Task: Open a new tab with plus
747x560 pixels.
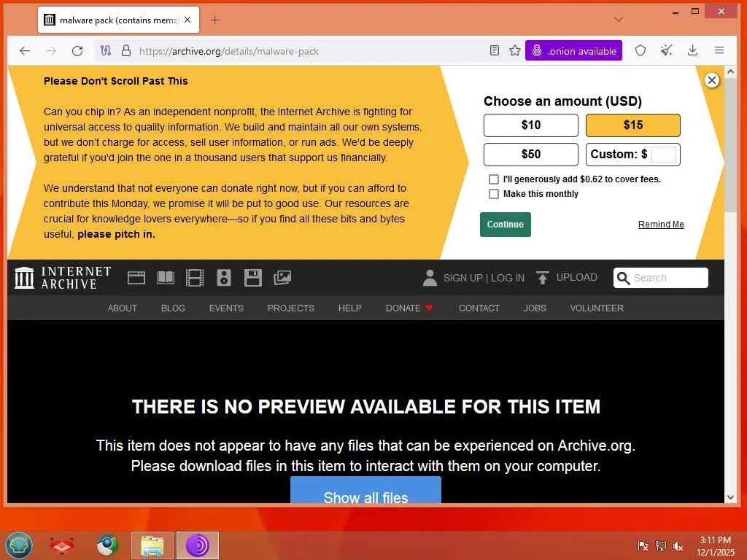Action: click(x=215, y=20)
